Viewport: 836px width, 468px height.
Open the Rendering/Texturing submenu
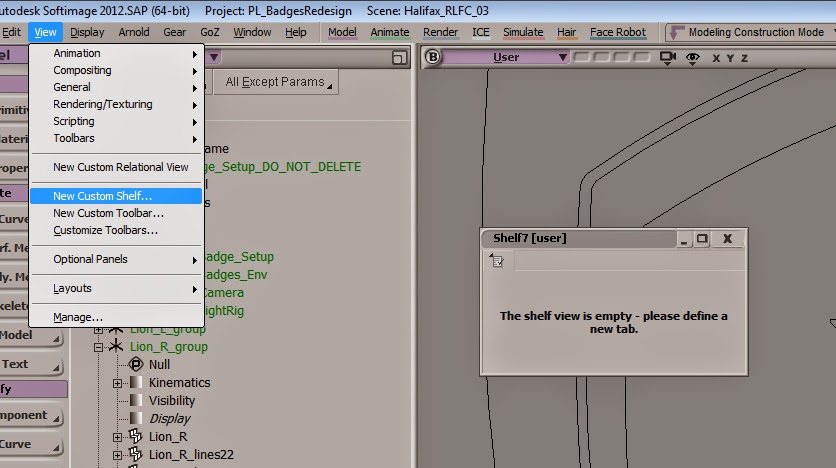pos(116,104)
